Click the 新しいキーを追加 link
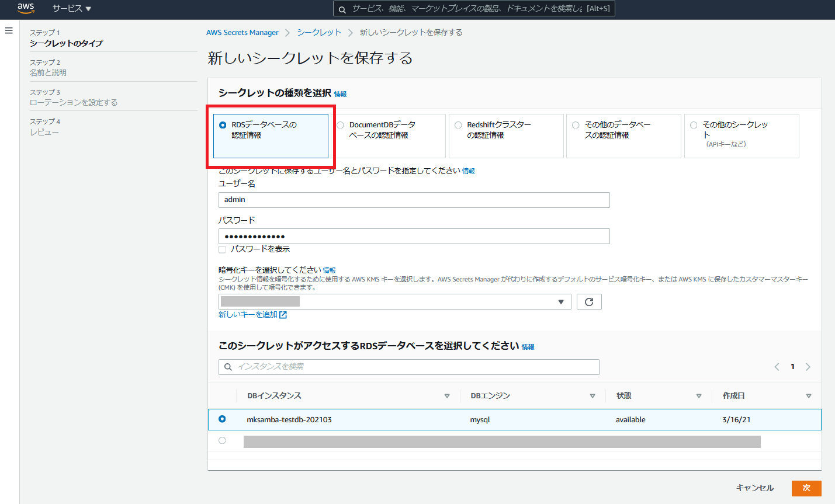Viewport: 835px width, 504px height. pyautogui.click(x=248, y=315)
